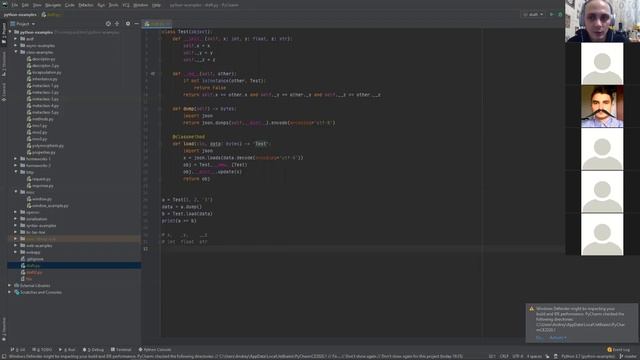This screenshot has width=640, height=360.
Task: Click python-examples breadcrumb in navigation bar
Action: [x=20, y=15]
